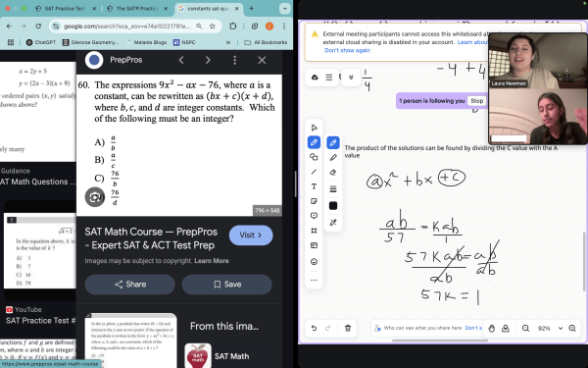Click the google.com address bar

[x=126, y=26]
